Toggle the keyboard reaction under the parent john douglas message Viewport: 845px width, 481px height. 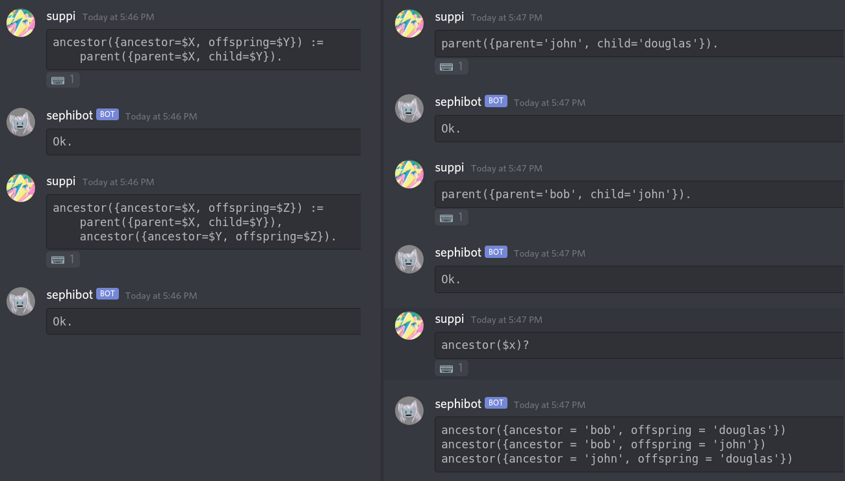pyautogui.click(x=452, y=67)
